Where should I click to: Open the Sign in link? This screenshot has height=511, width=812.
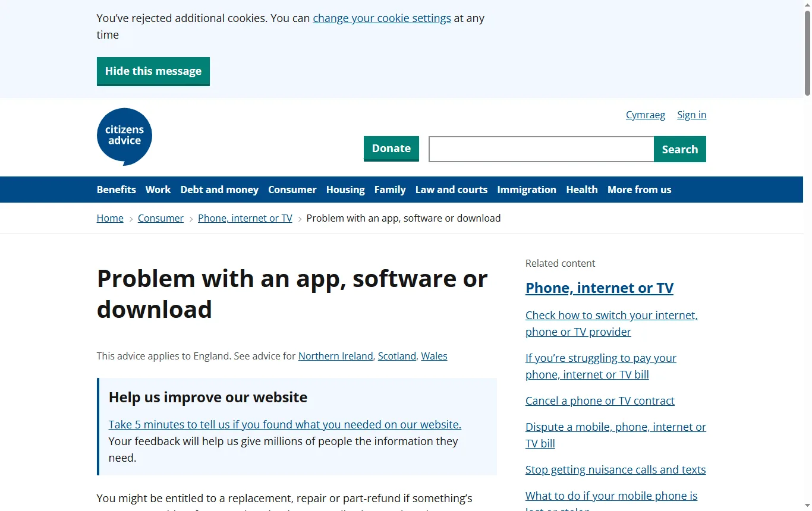[692, 115]
